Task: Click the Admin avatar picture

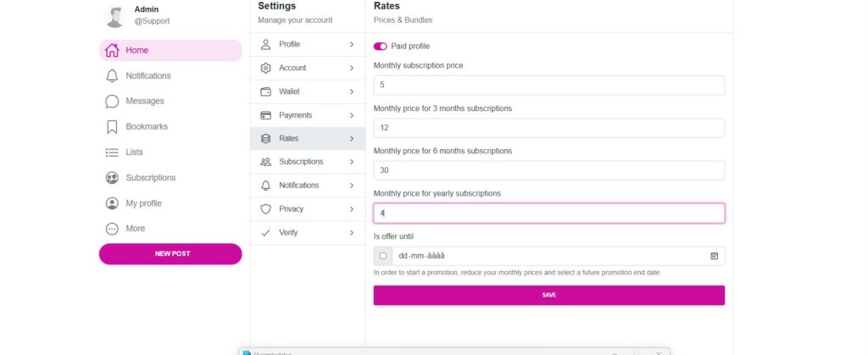Action: (x=115, y=16)
